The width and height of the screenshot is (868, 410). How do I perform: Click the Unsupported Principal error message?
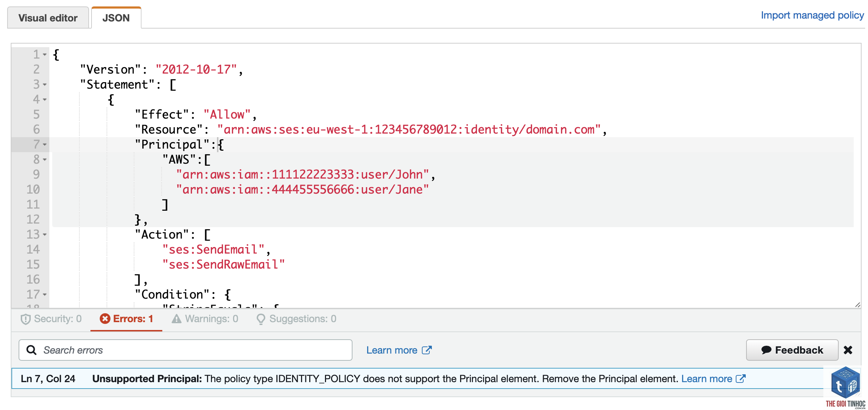point(385,379)
